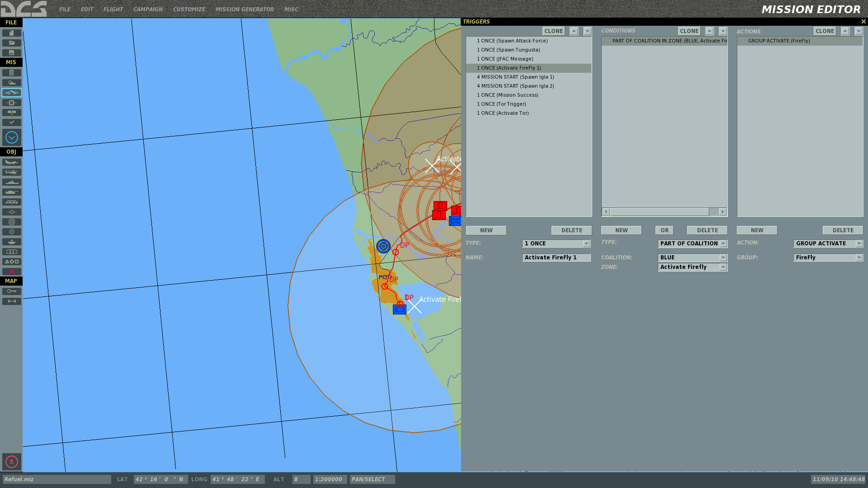This screenshot has width=868, height=488.
Task: Open the map key options icon
Action: pos(12,291)
